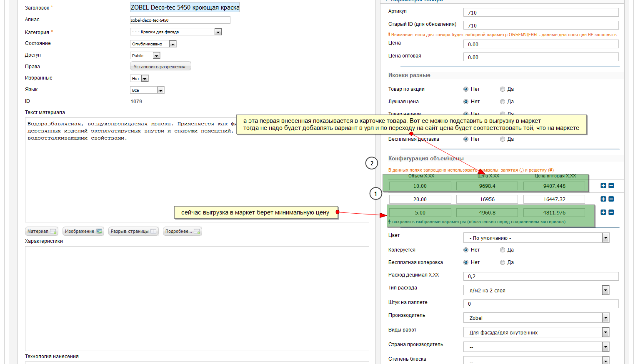
Task: Click the volume field containing 10.00
Action: [x=420, y=186]
